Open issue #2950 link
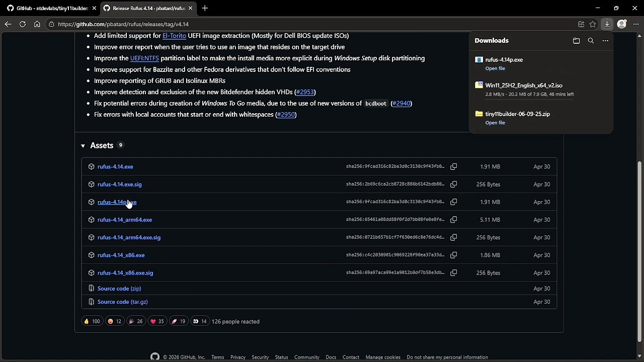644x362 pixels. pyautogui.click(x=286, y=115)
